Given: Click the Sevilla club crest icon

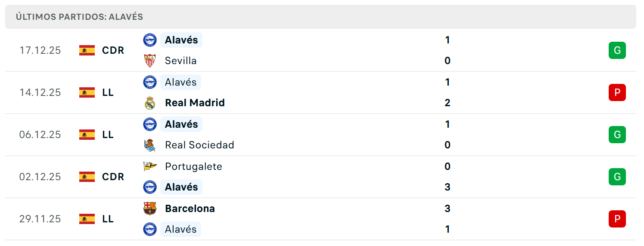Looking at the screenshot, I should 150,61.
